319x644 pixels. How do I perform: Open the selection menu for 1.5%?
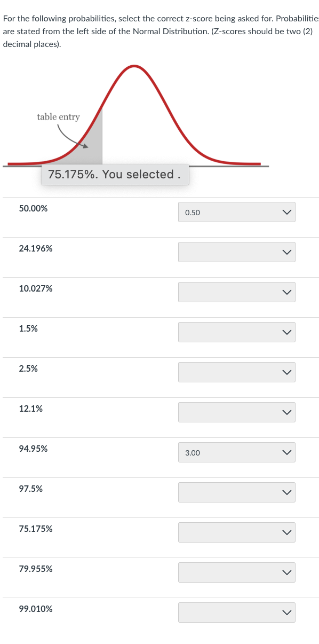236,332
